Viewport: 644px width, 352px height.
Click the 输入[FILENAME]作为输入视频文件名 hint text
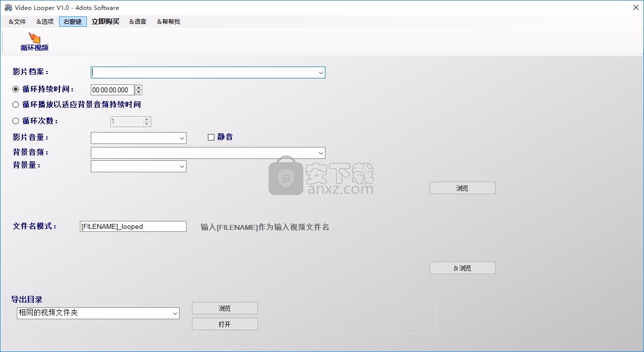point(265,227)
